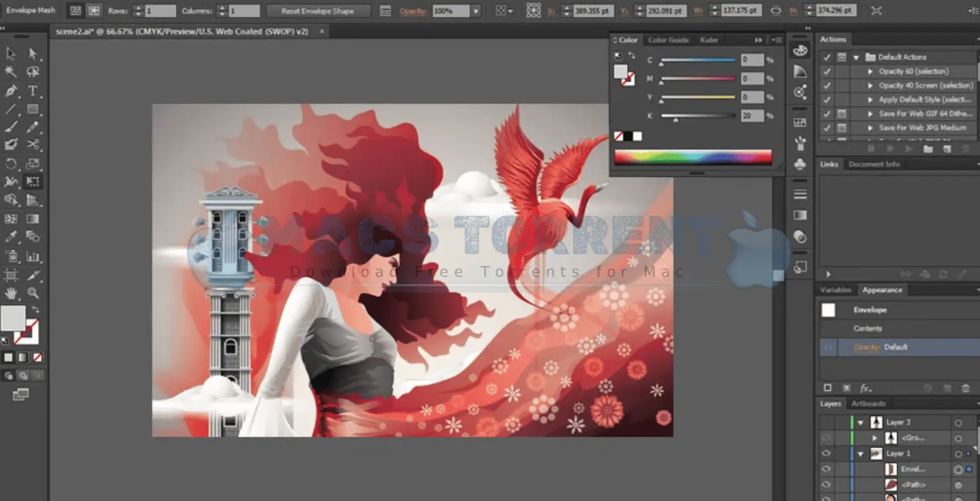Click the Opacity link in Appearance panel

tap(867, 348)
